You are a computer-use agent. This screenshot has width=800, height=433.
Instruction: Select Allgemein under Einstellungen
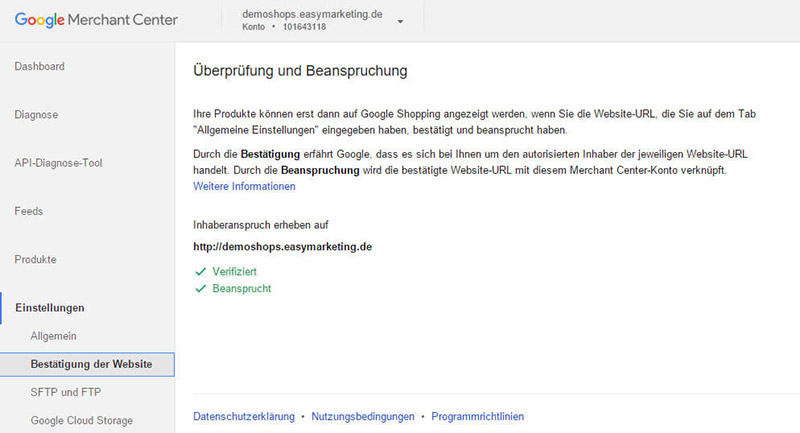(x=53, y=336)
